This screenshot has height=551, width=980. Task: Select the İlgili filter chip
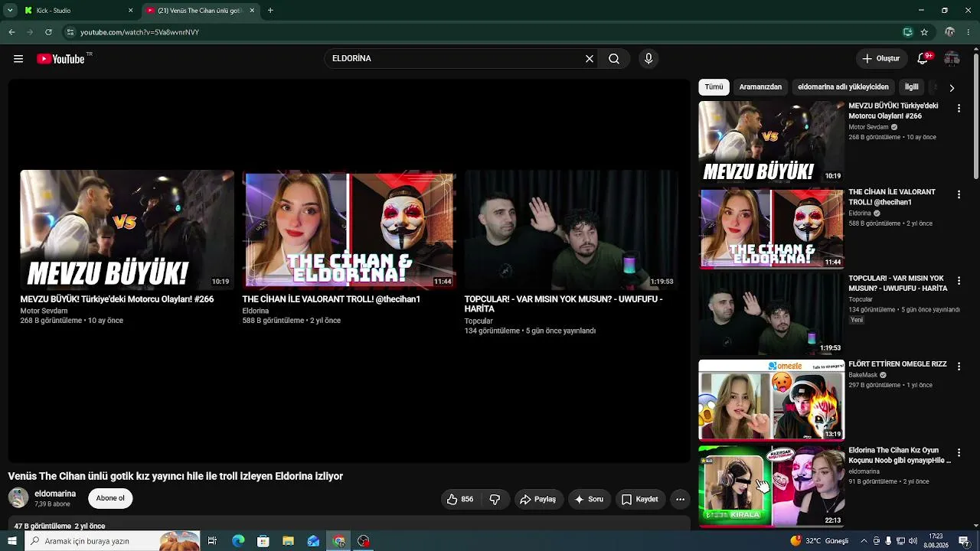coord(911,87)
